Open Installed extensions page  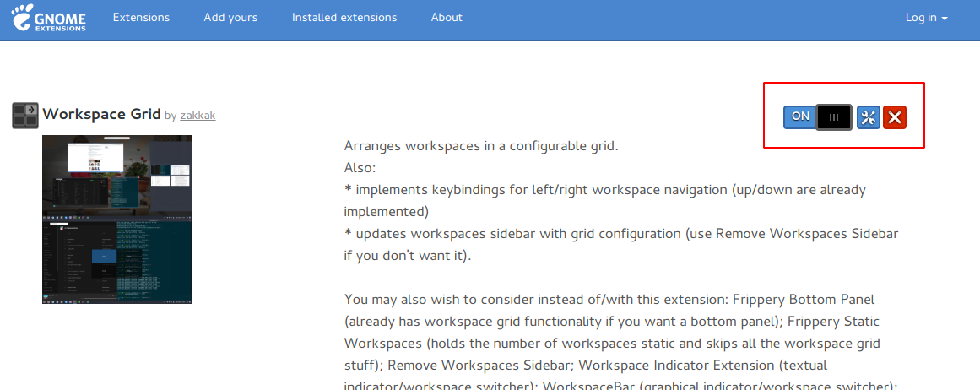[x=344, y=18]
